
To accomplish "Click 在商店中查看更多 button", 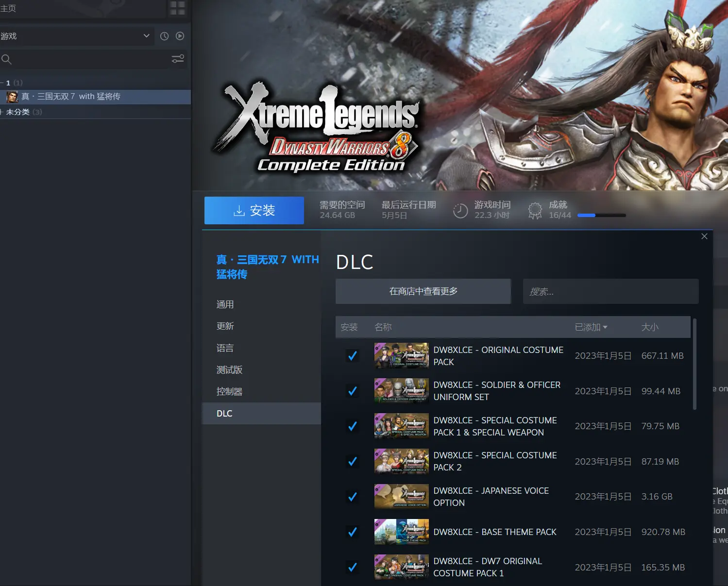I will click(x=423, y=291).
